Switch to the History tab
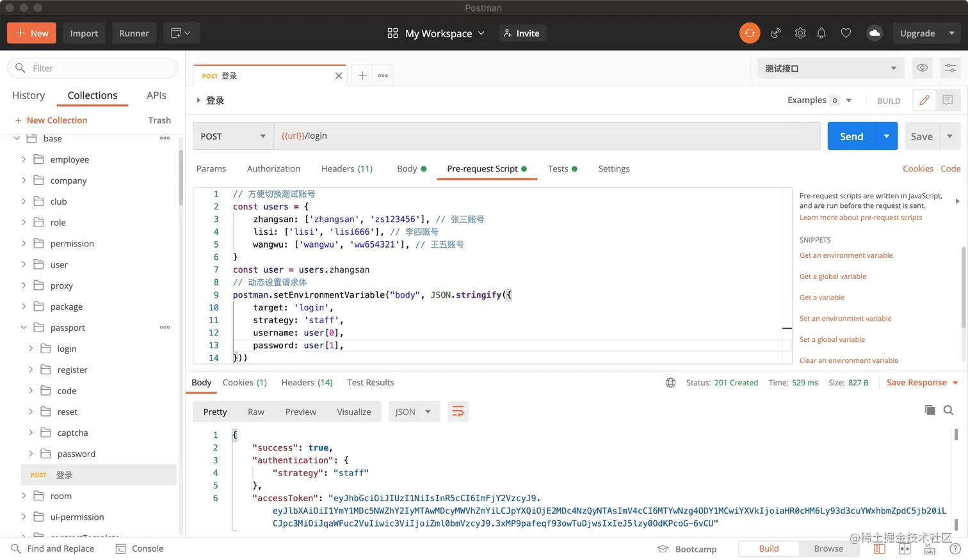The image size is (968, 560). tap(28, 95)
